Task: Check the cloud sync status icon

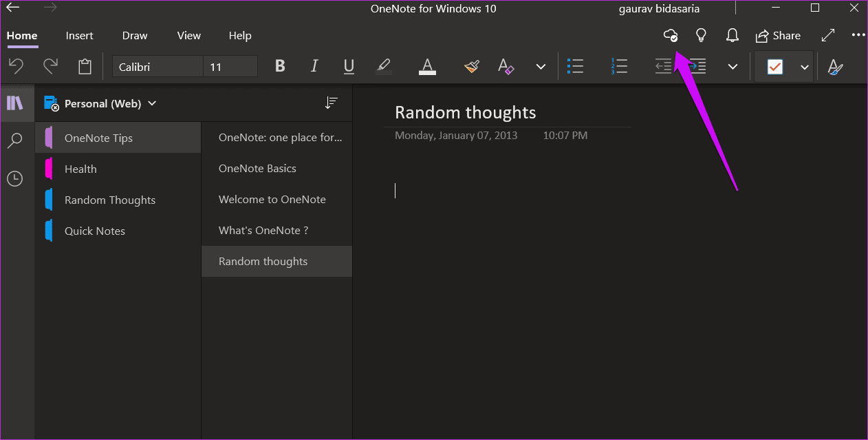Action: click(x=671, y=35)
